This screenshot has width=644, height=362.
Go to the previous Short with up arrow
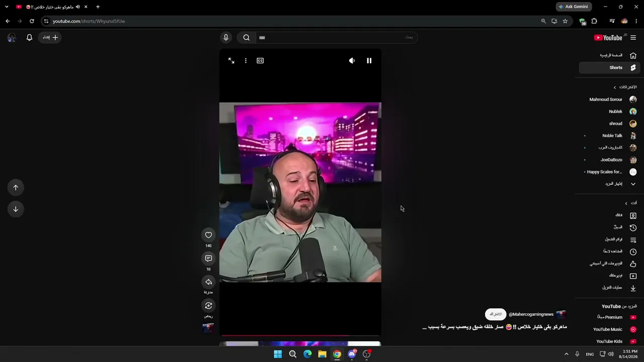pos(16,188)
